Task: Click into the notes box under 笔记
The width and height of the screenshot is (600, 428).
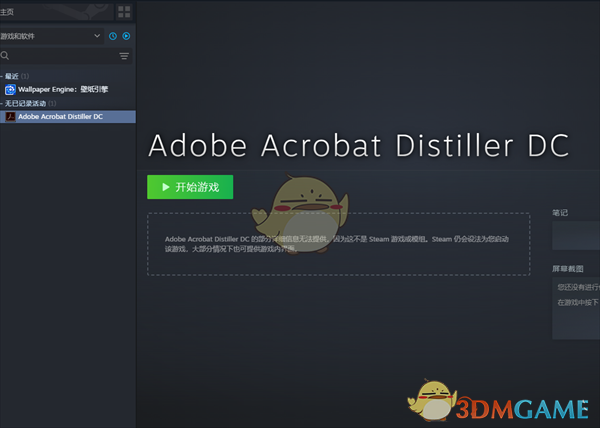Action: pos(576,236)
